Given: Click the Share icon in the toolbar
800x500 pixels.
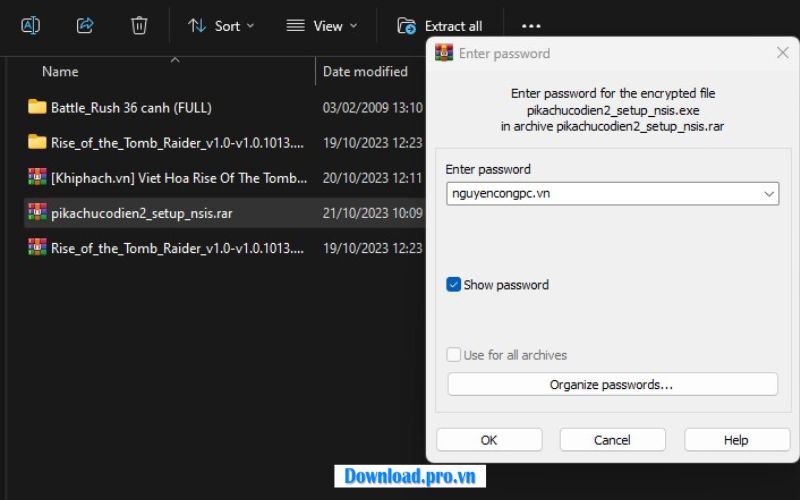Looking at the screenshot, I should [85, 25].
